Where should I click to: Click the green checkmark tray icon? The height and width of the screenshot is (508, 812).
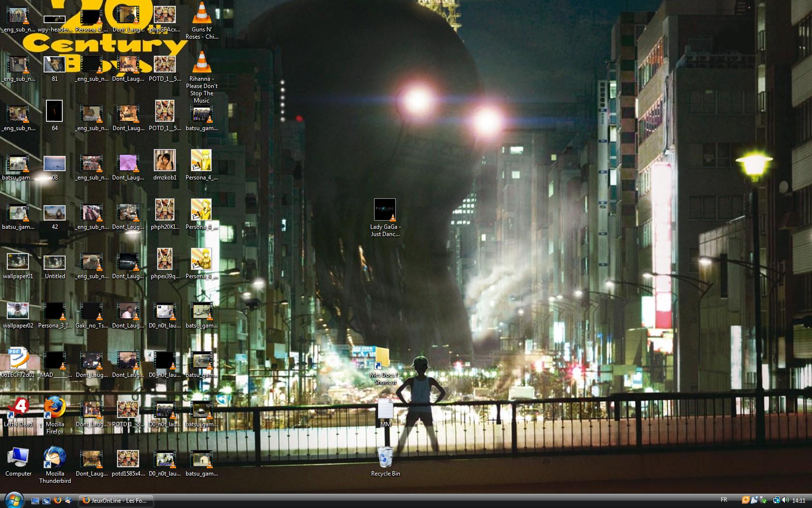pos(764,500)
